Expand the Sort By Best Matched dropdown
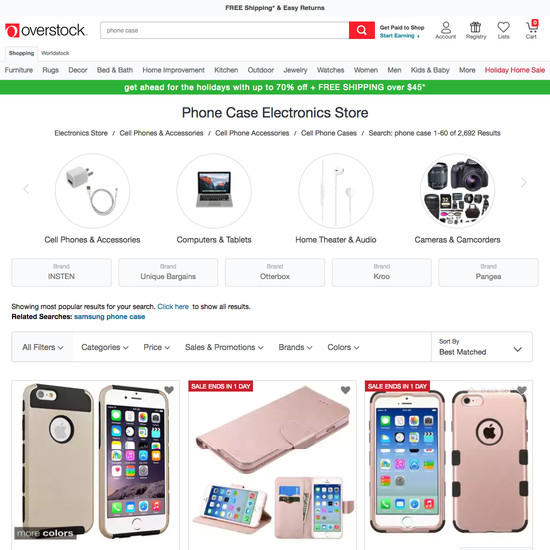Viewport: 550px width, 550px height. (481, 347)
